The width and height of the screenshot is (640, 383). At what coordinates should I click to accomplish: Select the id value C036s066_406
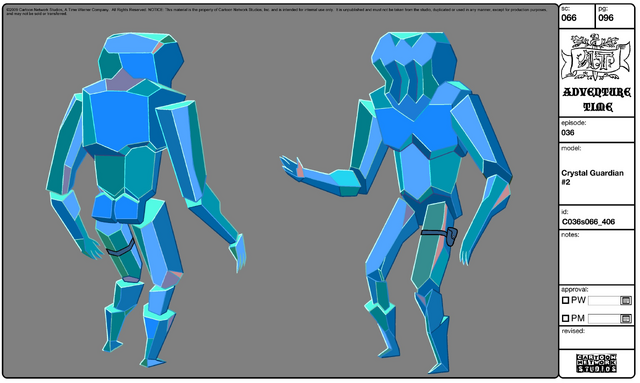588,222
